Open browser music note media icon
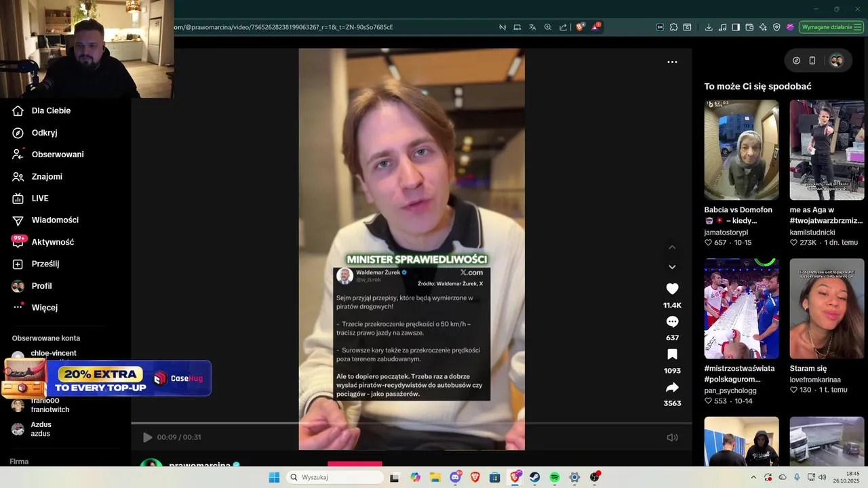The width and height of the screenshot is (868, 488). pyautogui.click(x=722, y=27)
